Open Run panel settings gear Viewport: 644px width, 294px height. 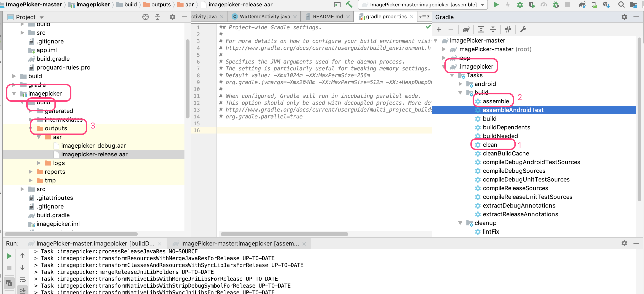coord(624,243)
